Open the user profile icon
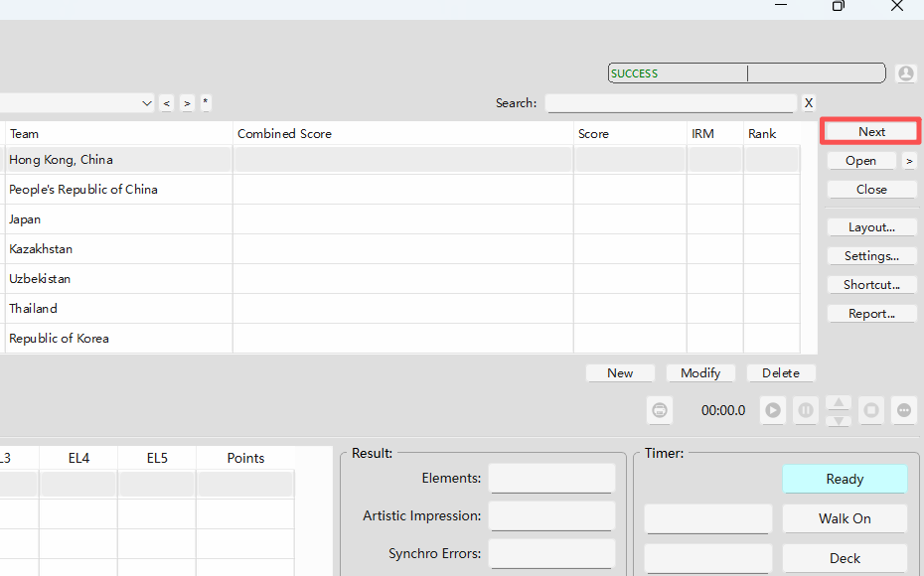Image resolution: width=924 pixels, height=576 pixels. pos(906,73)
